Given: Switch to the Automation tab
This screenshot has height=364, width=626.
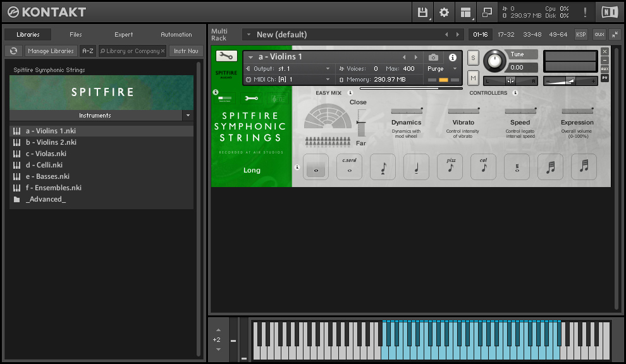Looking at the screenshot, I should point(176,35).
